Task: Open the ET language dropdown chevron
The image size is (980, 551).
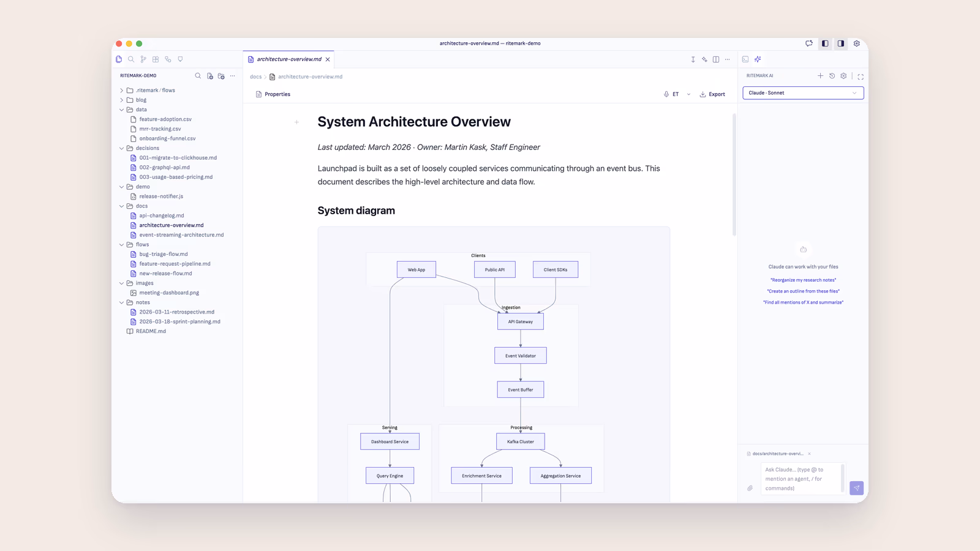Action: pos(688,94)
